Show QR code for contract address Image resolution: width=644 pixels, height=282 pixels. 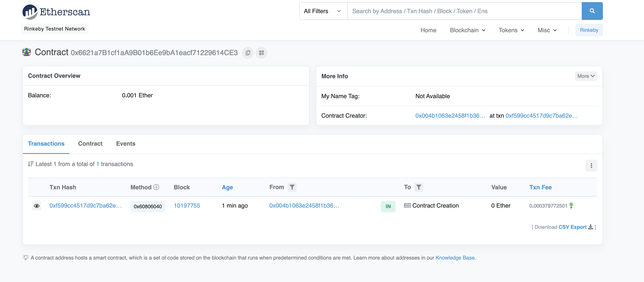[261, 53]
